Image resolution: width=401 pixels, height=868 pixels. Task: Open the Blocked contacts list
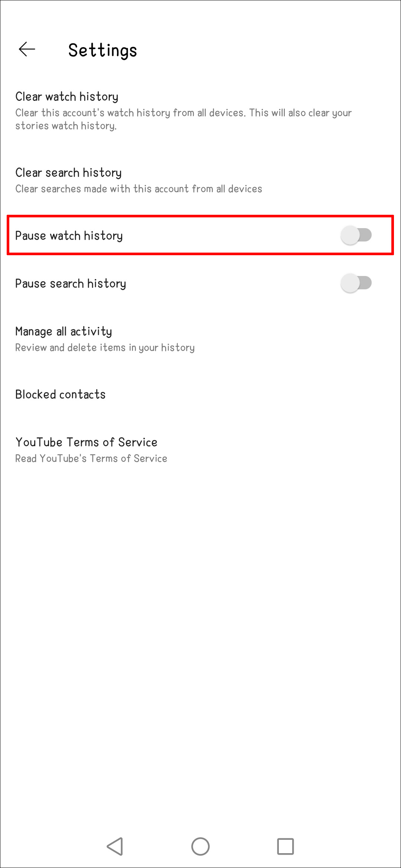60,394
